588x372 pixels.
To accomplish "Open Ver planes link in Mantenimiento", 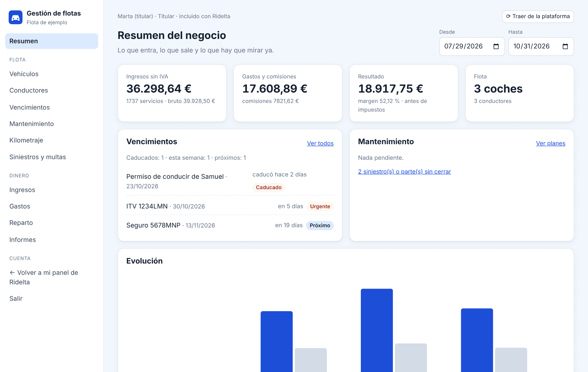I will 551,143.
